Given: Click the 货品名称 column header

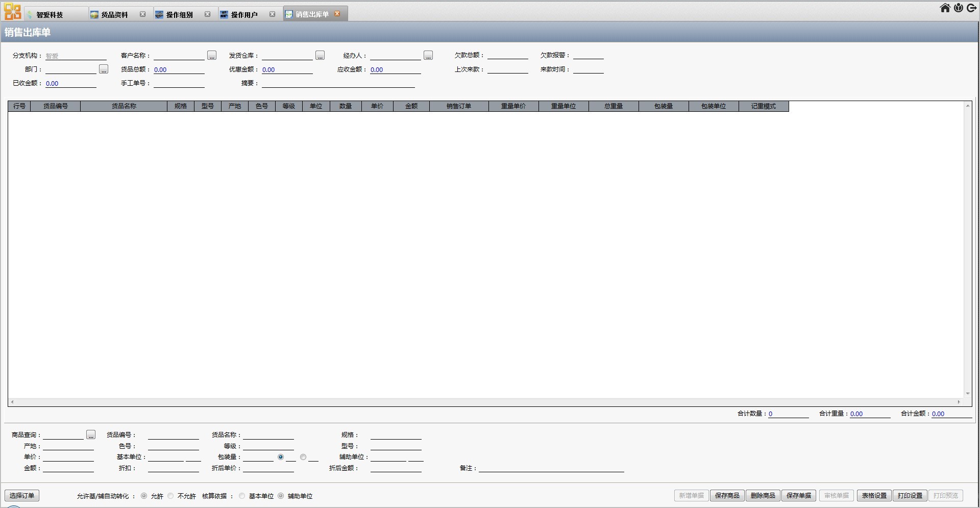Looking at the screenshot, I should coord(124,106).
